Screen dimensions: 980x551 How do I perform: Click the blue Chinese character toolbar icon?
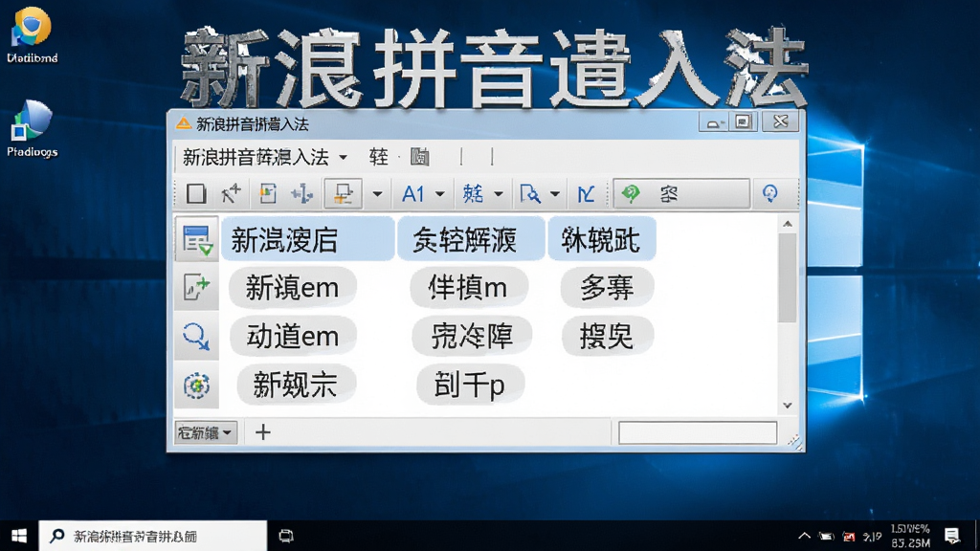(473, 193)
